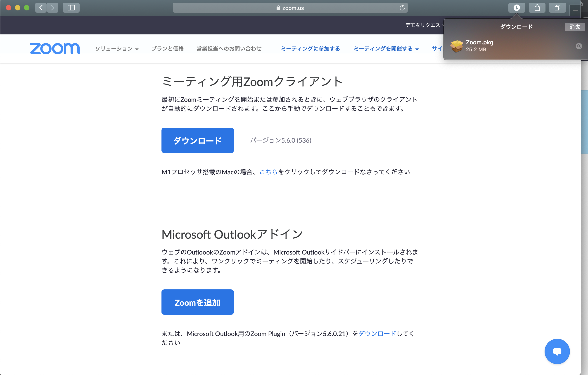Click ミーティングに参加する link
The image size is (588, 375).
pyautogui.click(x=310, y=49)
